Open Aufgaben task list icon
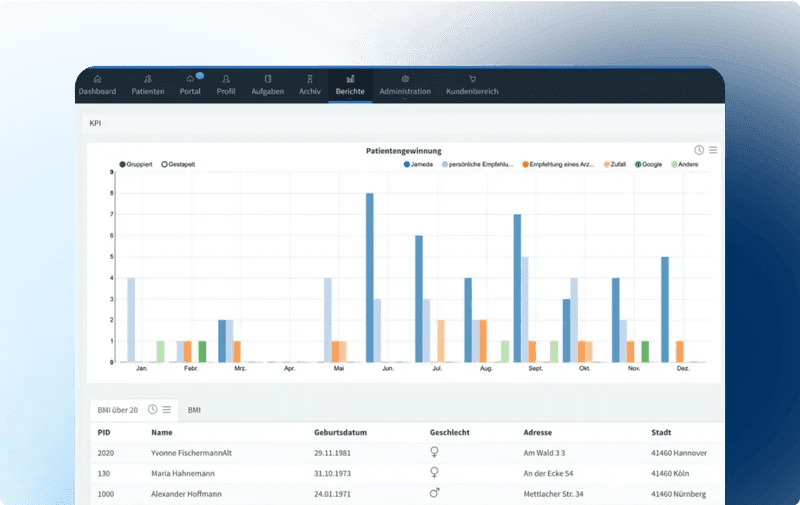This screenshot has width=800, height=505. [x=267, y=79]
